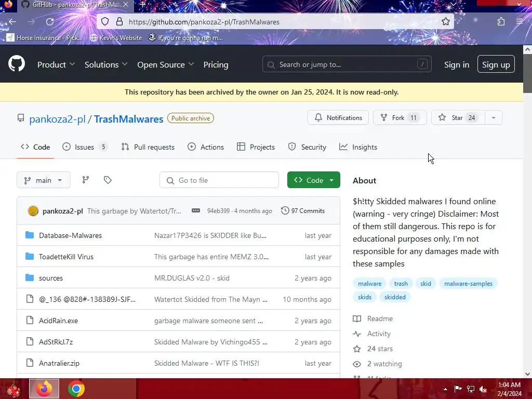
Task: Focus the Search or jump to field
Action: click(x=347, y=64)
